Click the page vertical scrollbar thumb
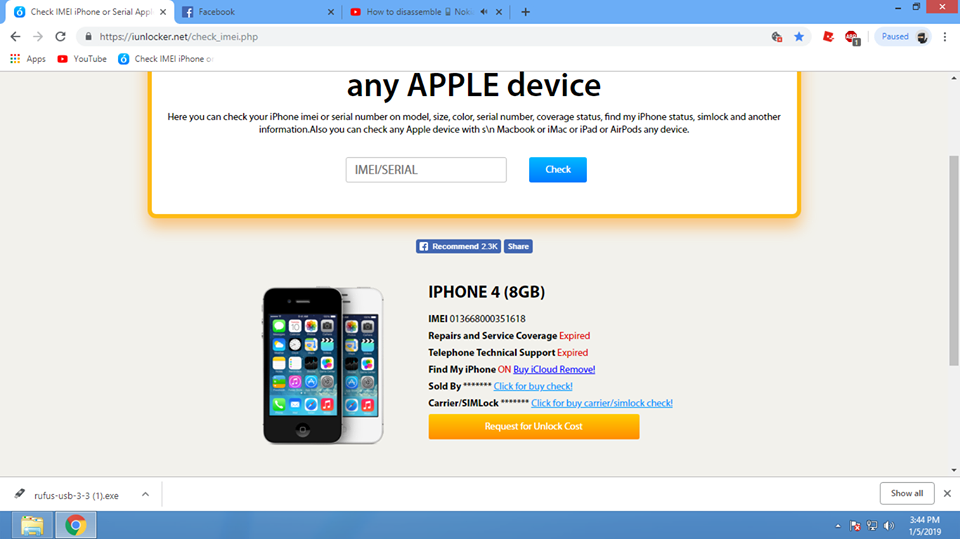Image resolution: width=960 pixels, height=539 pixels. (954, 260)
